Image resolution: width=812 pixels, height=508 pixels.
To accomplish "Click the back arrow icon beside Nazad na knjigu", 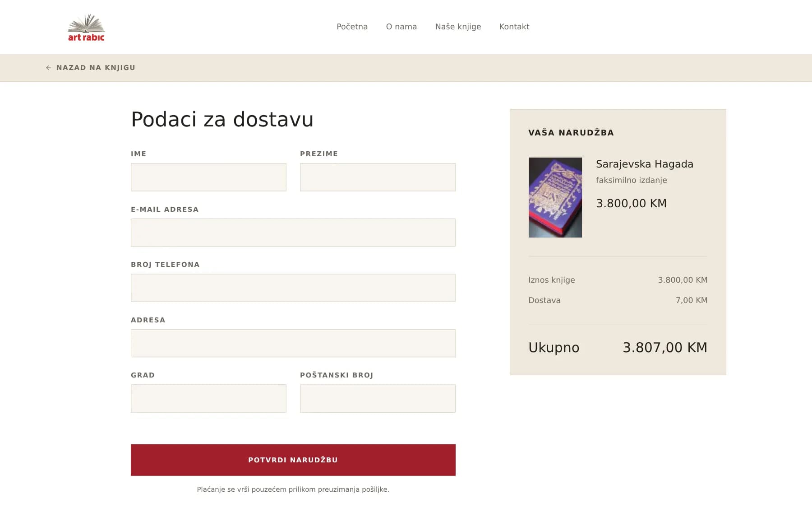I will click(48, 68).
